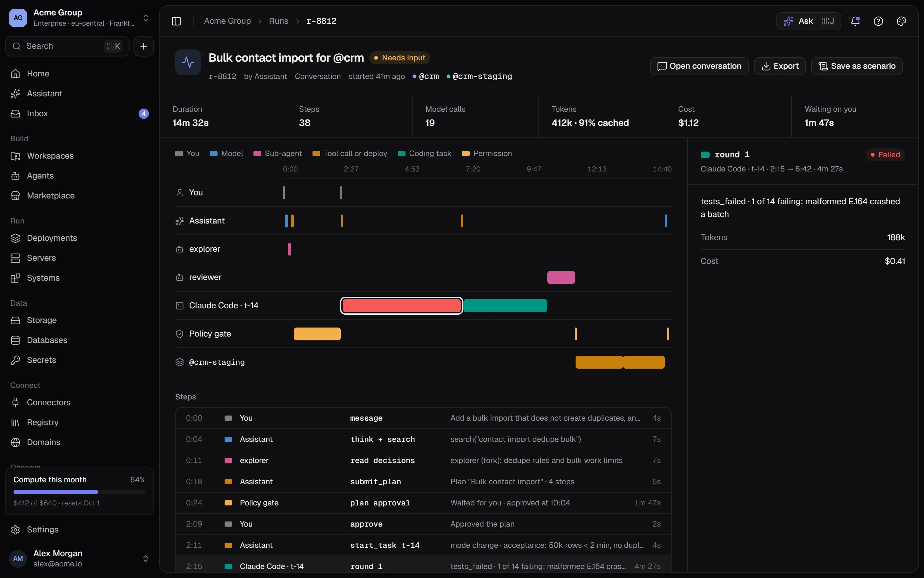Click the Coding task legend swatch
The image size is (924, 578).
[x=401, y=153]
